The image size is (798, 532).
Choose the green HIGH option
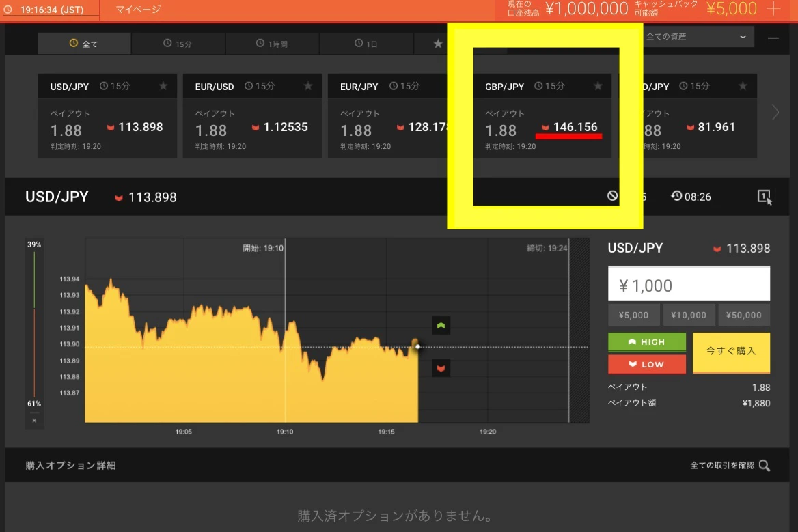click(x=647, y=341)
